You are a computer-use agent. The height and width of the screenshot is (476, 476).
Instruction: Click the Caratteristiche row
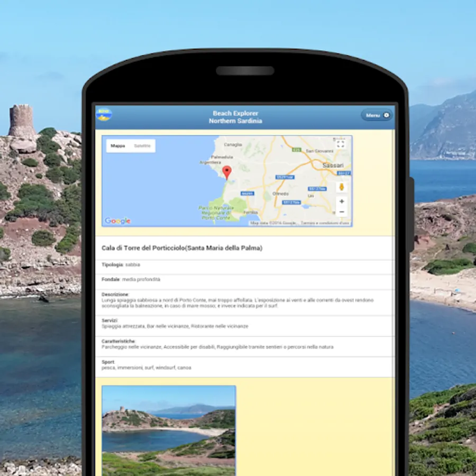click(x=245, y=346)
